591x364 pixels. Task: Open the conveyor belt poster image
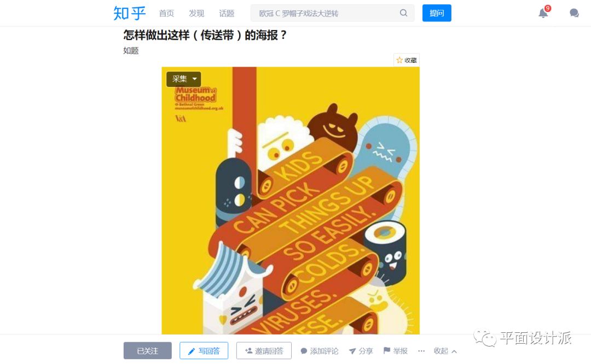coord(291,201)
